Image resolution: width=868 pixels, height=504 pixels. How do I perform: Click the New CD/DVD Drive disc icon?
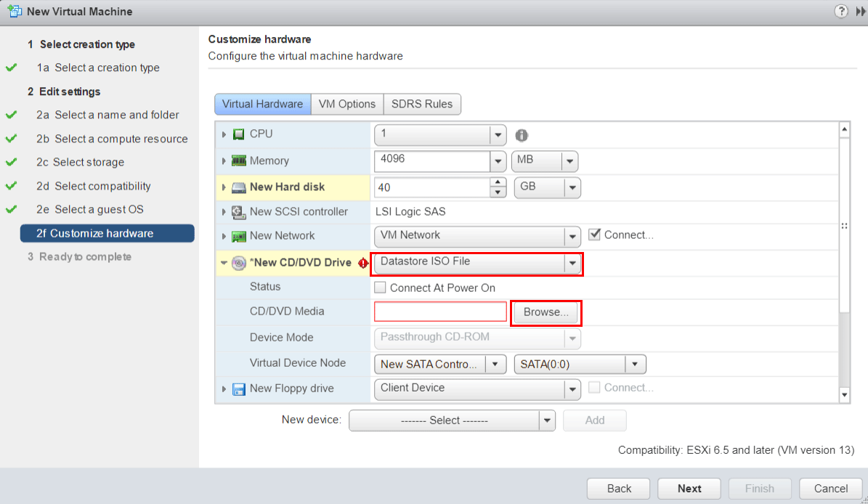pyautogui.click(x=238, y=263)
